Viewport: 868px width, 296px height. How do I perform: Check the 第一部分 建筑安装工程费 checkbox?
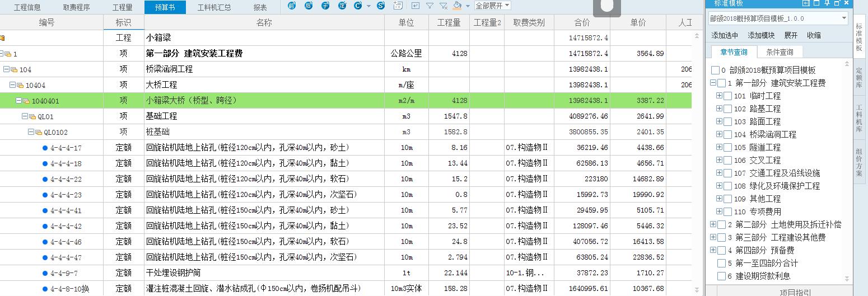[721, 83]
